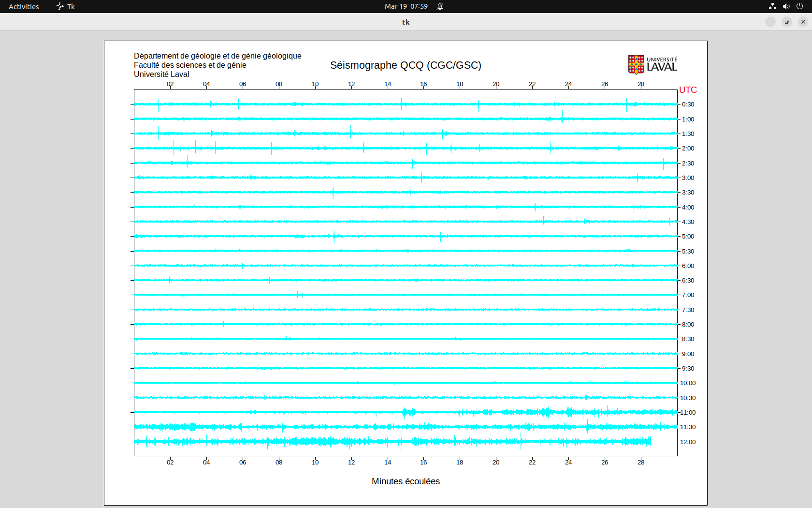This screenshot has width=812, height=508.
Task: Click the Tk app icon in top bar
Action: pos(60,6)
